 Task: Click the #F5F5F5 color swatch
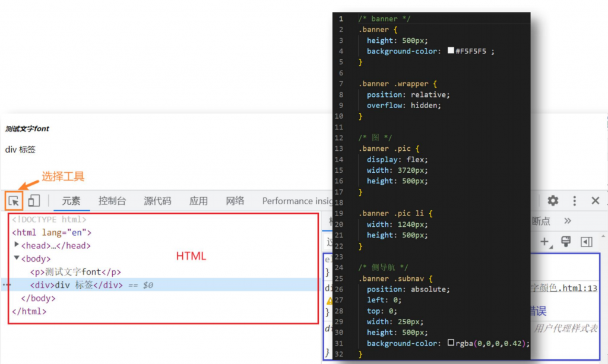(x=451, y=50)
